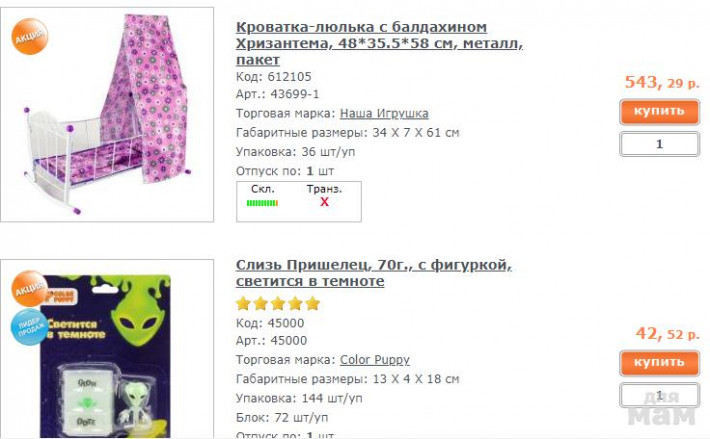Image resolution: width=710 pixels, height=439 pixels.
Task: Click the alien slime product thumbnail
Action: pyautogui.click(x=107, y=348)
